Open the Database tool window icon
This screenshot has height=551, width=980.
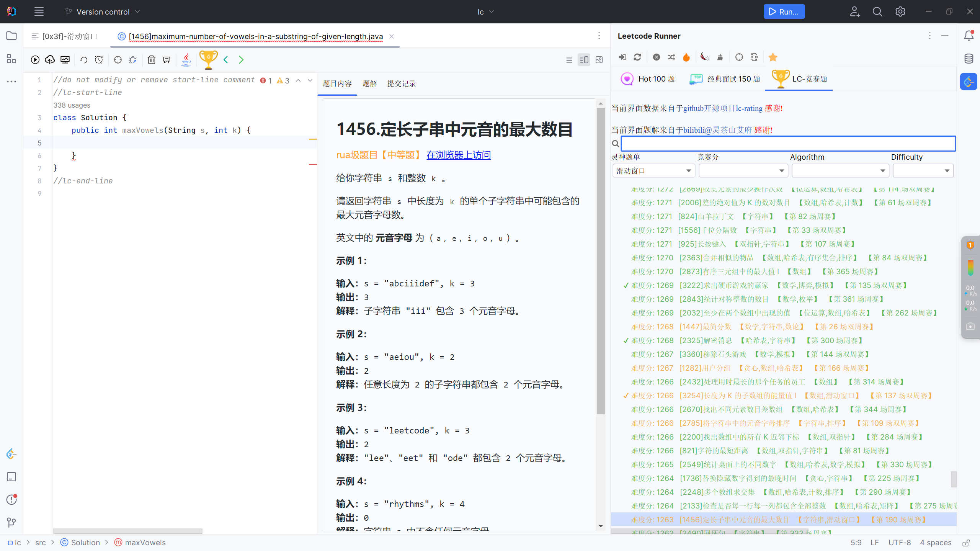[x=969, y=59]
